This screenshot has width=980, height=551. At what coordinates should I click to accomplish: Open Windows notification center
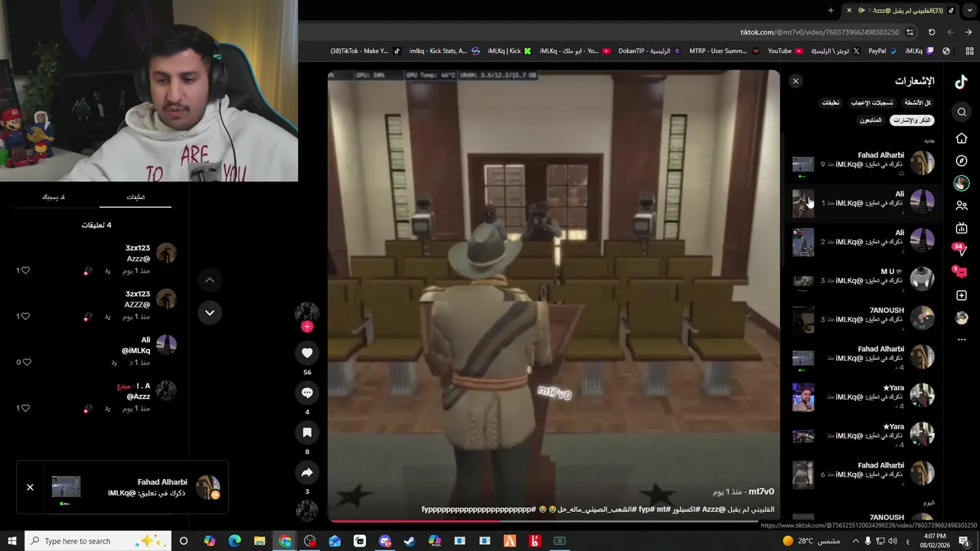(x=965, y=541)
